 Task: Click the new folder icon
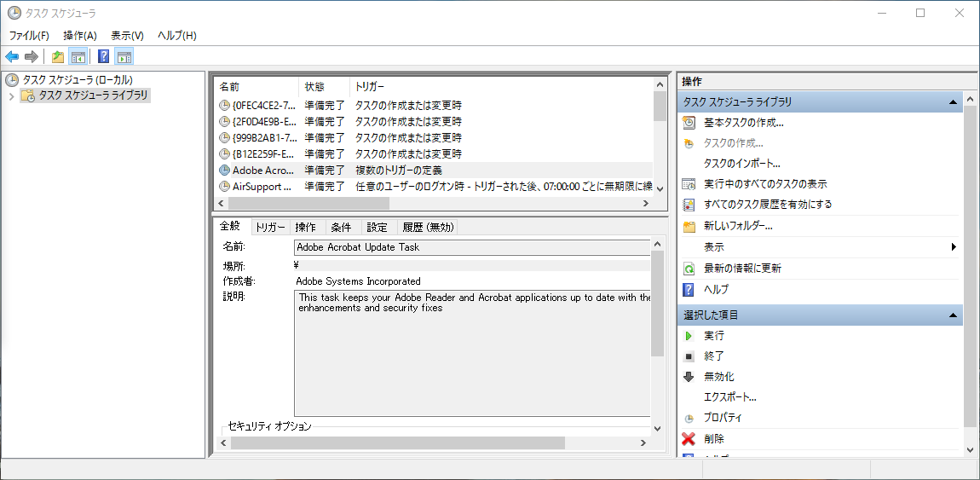689,227
